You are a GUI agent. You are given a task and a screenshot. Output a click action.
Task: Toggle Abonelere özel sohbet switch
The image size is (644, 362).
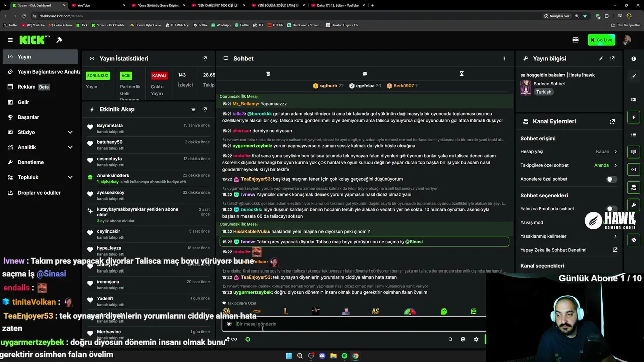click(611, 179)
